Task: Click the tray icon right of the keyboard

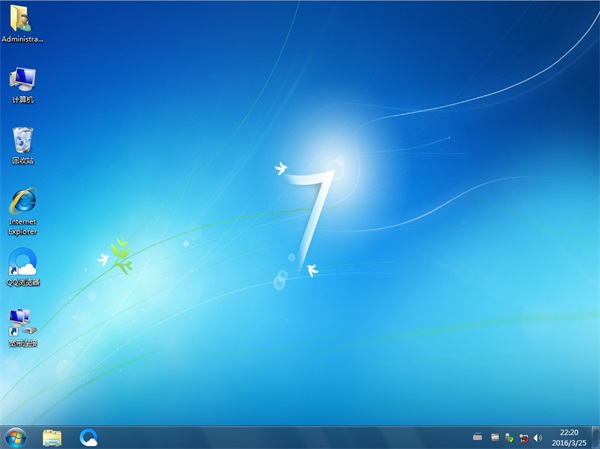Action: 495,437
